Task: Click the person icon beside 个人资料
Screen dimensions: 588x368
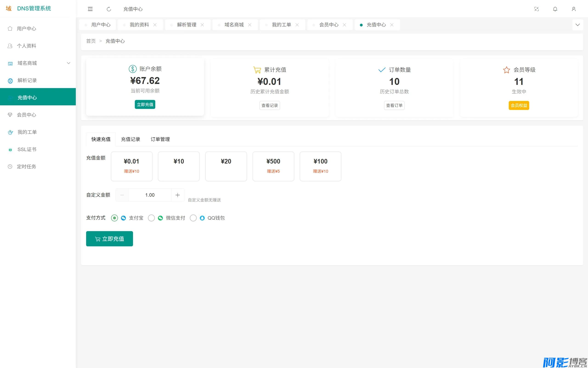Action: tap(10, 46)
